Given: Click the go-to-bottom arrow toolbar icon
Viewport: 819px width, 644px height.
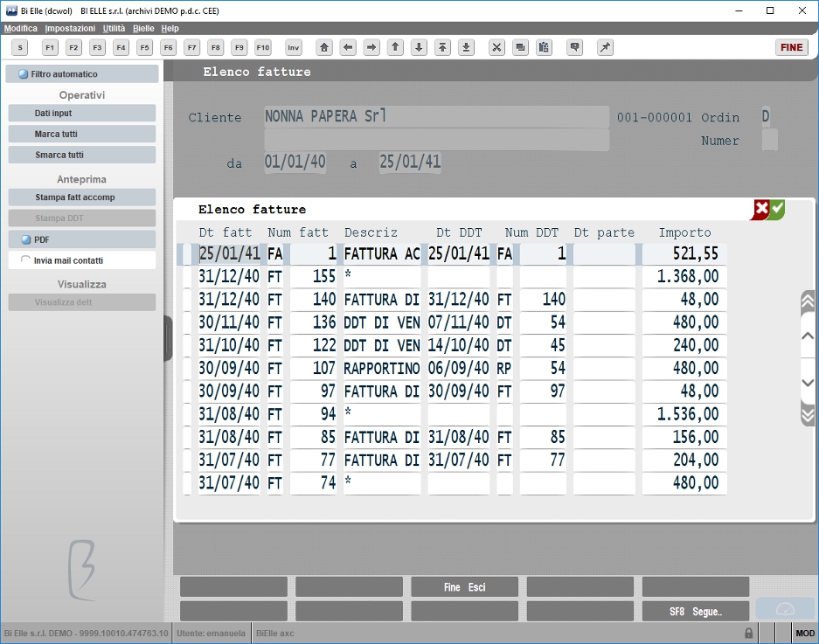Looking at the screenshot, I should 467,47.
